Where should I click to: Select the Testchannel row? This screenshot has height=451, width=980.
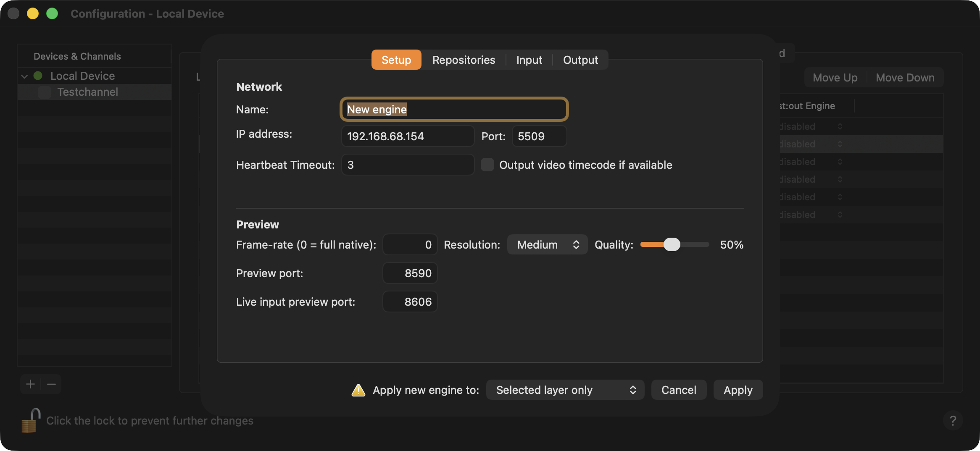point(95,92)
